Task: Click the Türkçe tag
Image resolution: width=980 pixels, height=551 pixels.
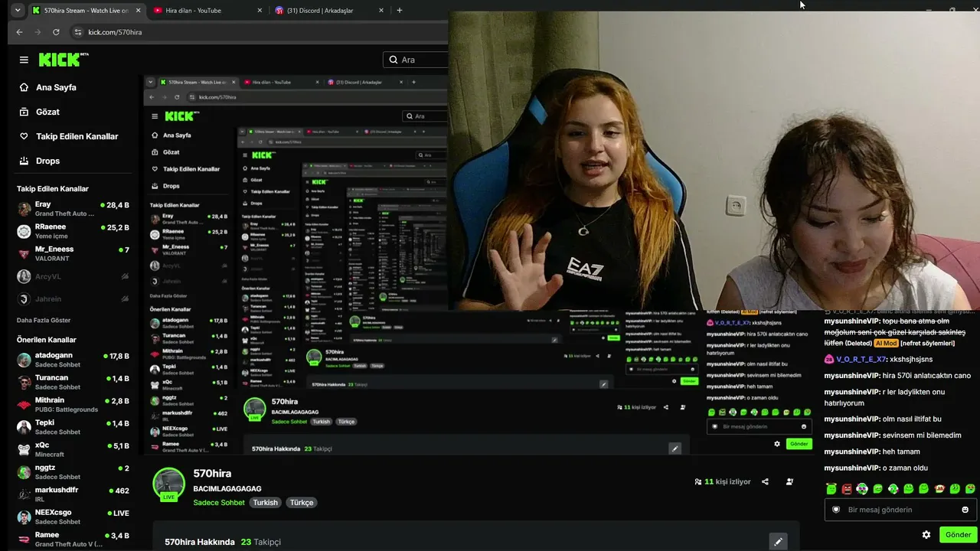Action: click(x=302, y=503)
